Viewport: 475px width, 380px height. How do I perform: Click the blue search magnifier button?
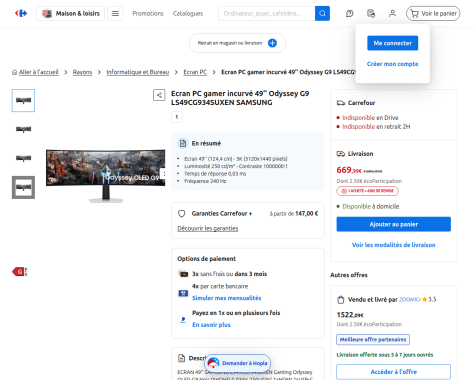click(x=322, y=13)
